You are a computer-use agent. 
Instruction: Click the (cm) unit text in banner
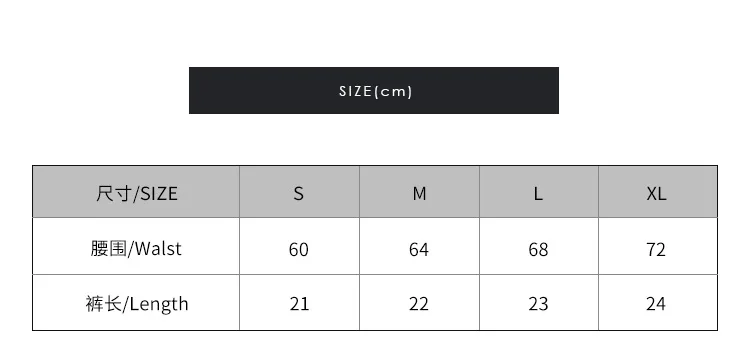coord(393,91)
